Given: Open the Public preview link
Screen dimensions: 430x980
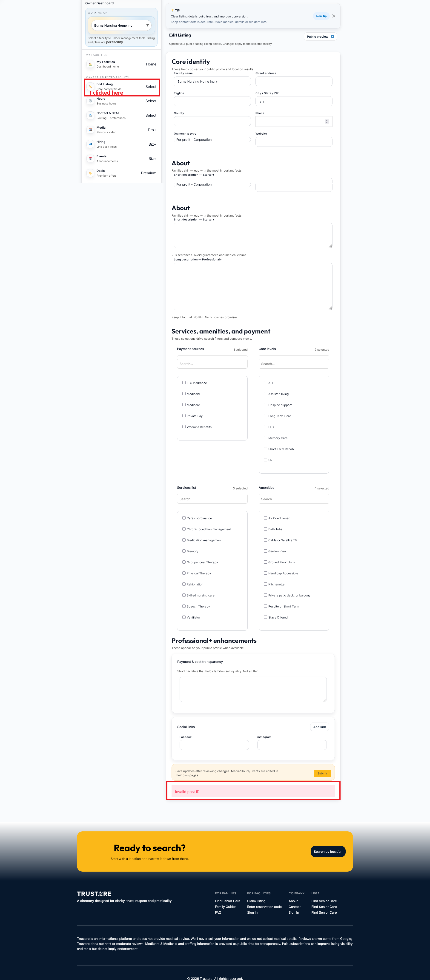Looking at the screenshot, I should coord(320,37).
